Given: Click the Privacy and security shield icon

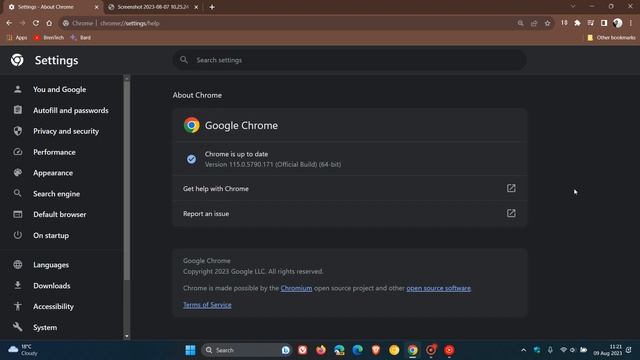Looking at the screenshot, I should pos(18,131).
